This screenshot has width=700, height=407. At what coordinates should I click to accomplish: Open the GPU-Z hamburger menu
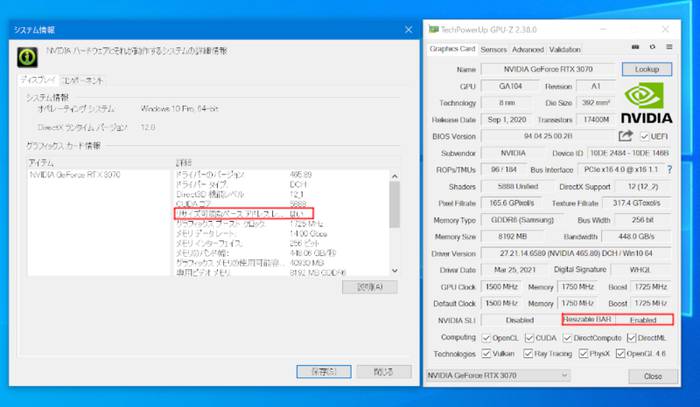pos(669,47)
